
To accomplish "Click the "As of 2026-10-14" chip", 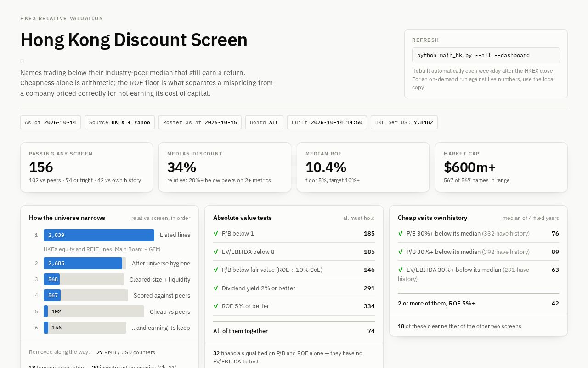I will pos(51,122).
